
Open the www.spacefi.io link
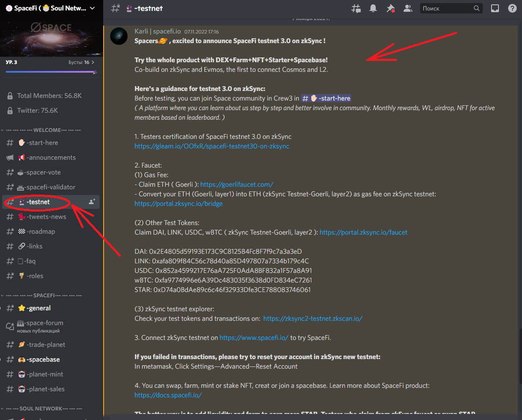pyautogui.click(x=254, y=338)
